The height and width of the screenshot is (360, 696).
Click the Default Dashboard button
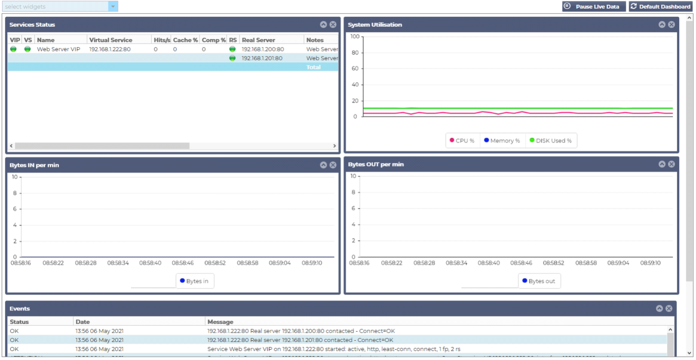pos(660,7)
